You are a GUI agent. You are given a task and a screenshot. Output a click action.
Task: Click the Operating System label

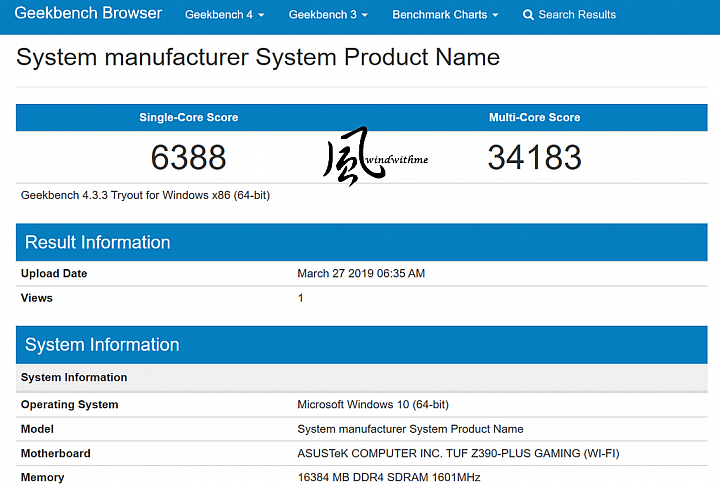tap(69, 405)
